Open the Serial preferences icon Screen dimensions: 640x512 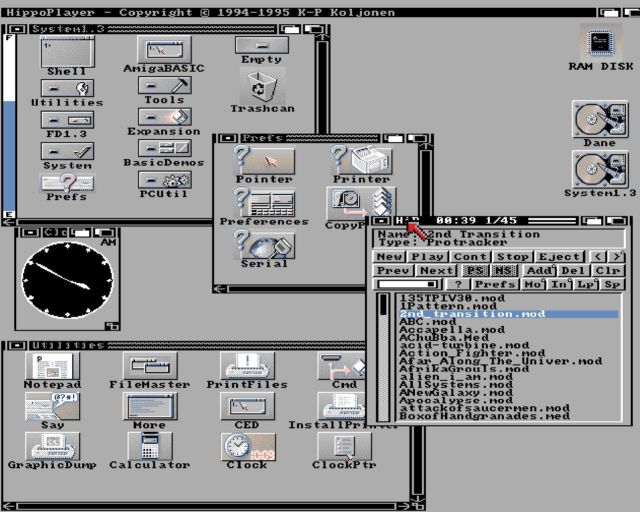click(264, 244)
